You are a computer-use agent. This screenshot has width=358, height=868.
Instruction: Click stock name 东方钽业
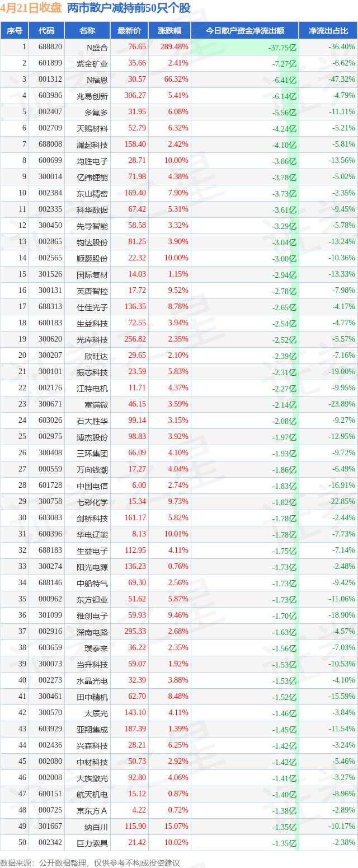point(92,599)
